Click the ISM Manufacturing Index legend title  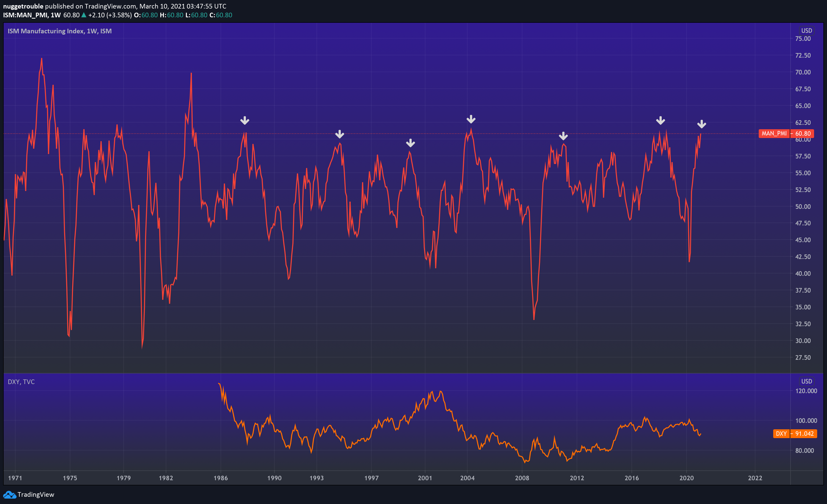coord(59,31)
